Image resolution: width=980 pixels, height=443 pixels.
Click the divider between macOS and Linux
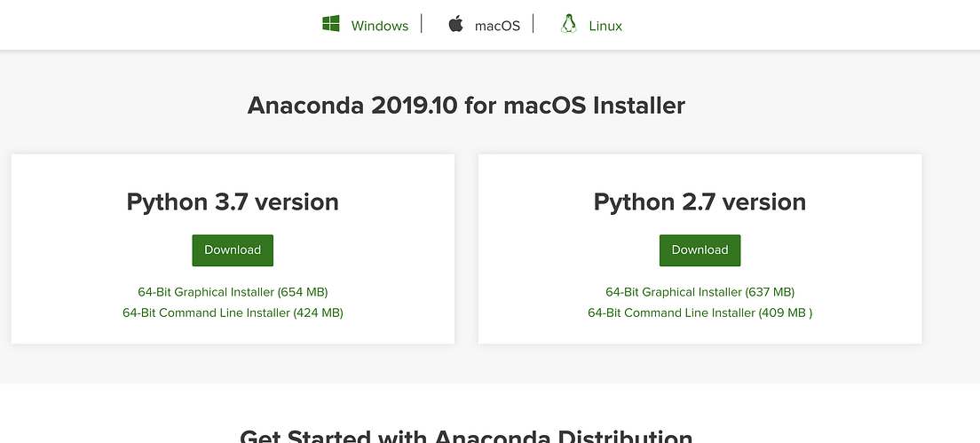tap(533, 24)
